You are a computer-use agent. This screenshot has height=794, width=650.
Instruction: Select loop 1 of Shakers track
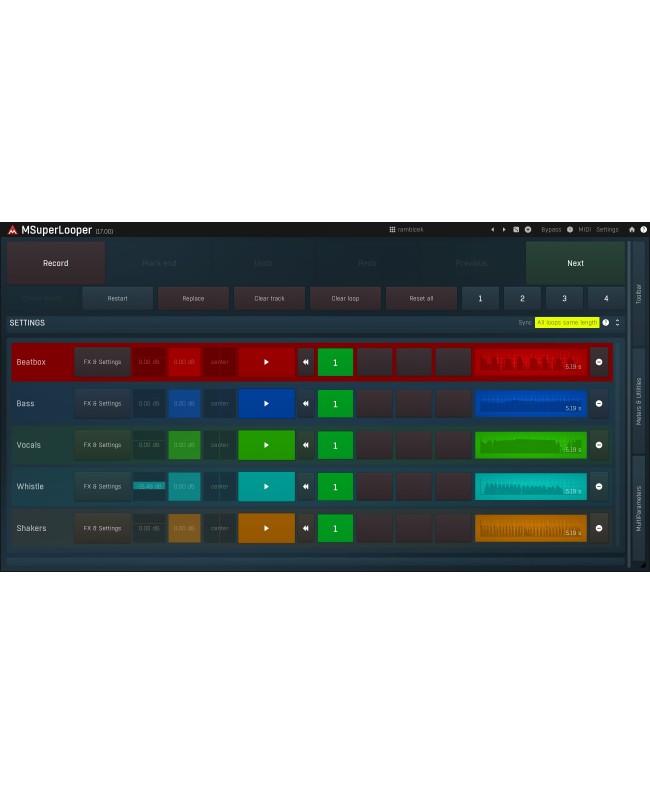pos(335,528)
